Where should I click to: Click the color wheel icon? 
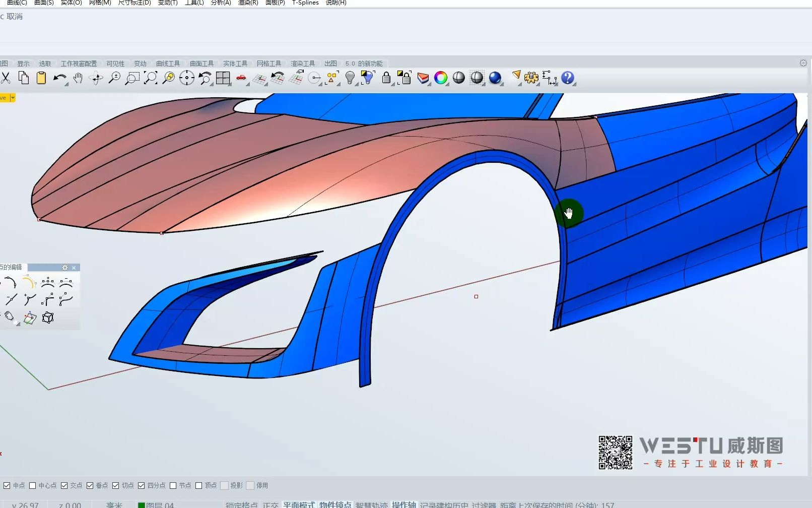[441, 78]
